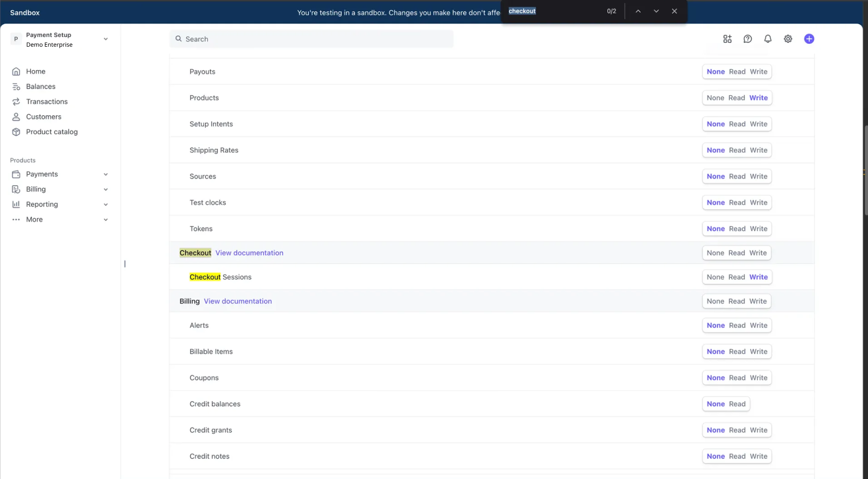Open the notifications bell icon
The width and height of the screenshot is (868, 479).
pos(768,38)
